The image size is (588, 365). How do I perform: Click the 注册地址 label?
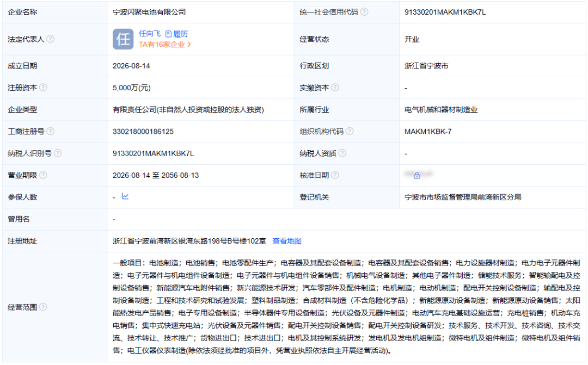[22, 241]
